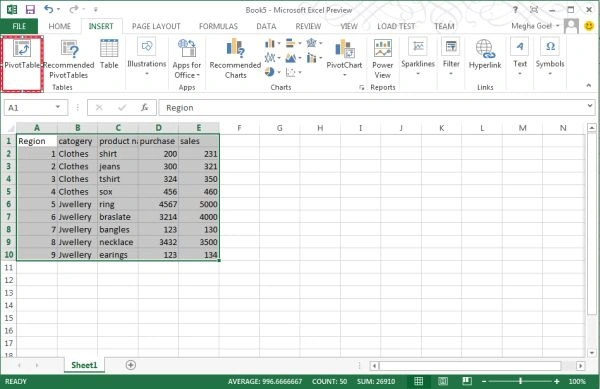
Task: Insert a Table from the ribbon
Action: pyautogui.click(x=109, y=55)
